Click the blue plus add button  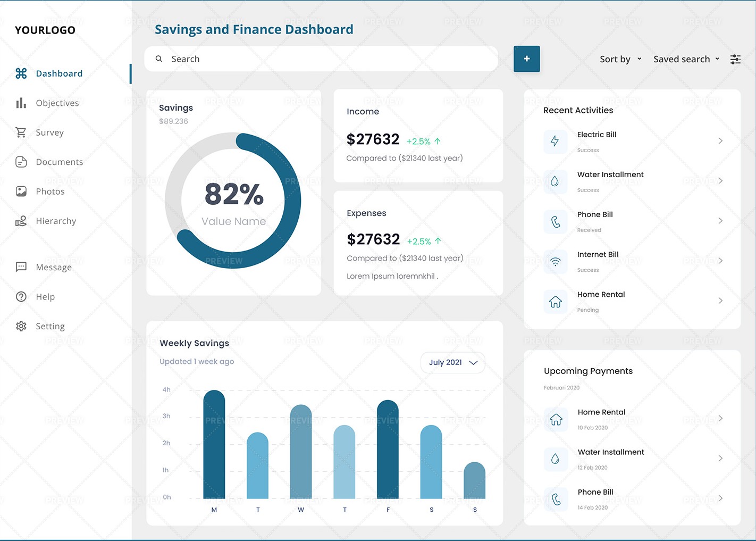pyautogui.click(x=527, y=59)
